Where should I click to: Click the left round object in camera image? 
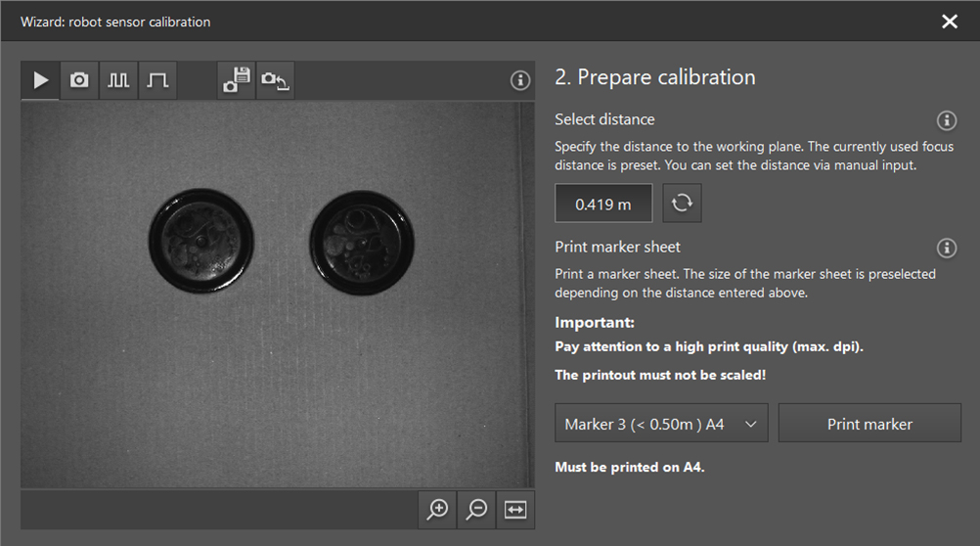[201, 239]
